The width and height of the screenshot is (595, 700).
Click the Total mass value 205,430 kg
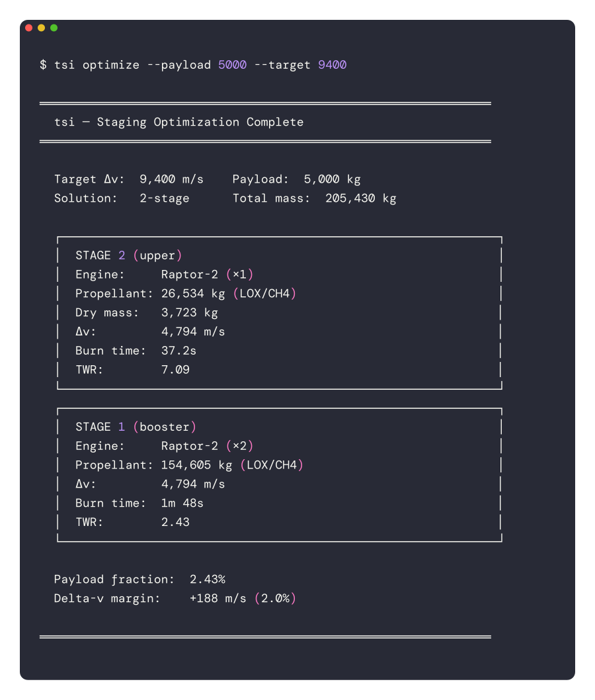click(360, 198)
